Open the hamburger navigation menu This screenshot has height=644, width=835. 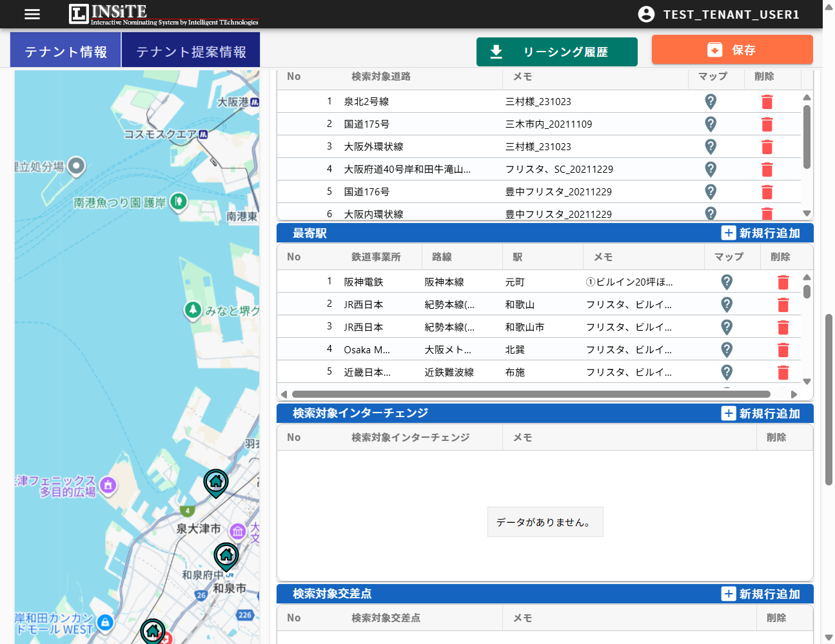[32, 14]
